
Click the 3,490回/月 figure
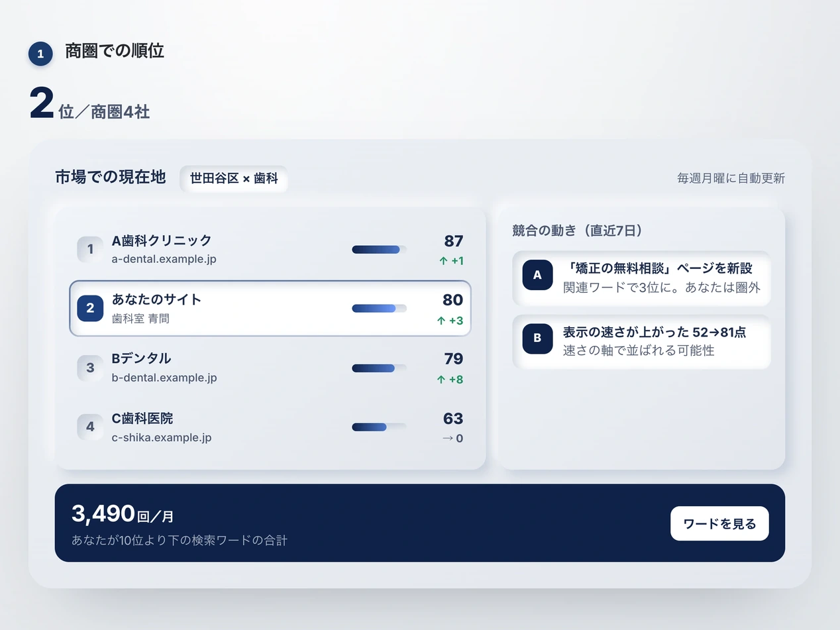tap(123, 513)
